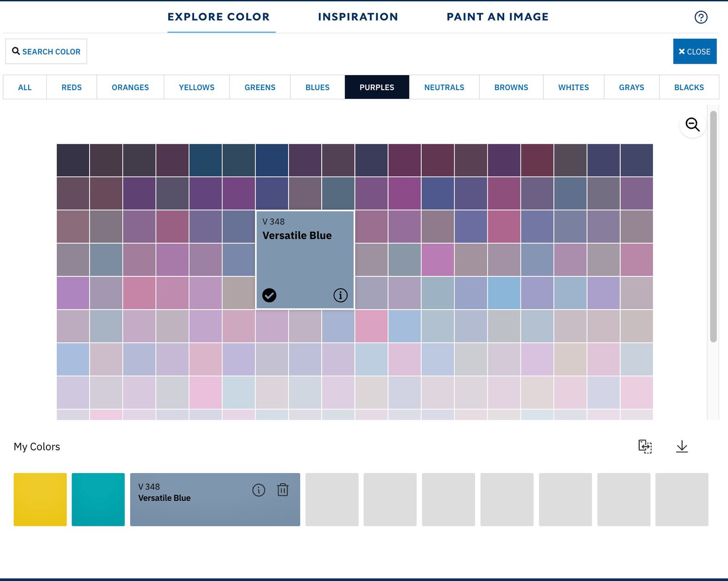Download the My Colors palette
728x581 pixels.
pos(682,447)
